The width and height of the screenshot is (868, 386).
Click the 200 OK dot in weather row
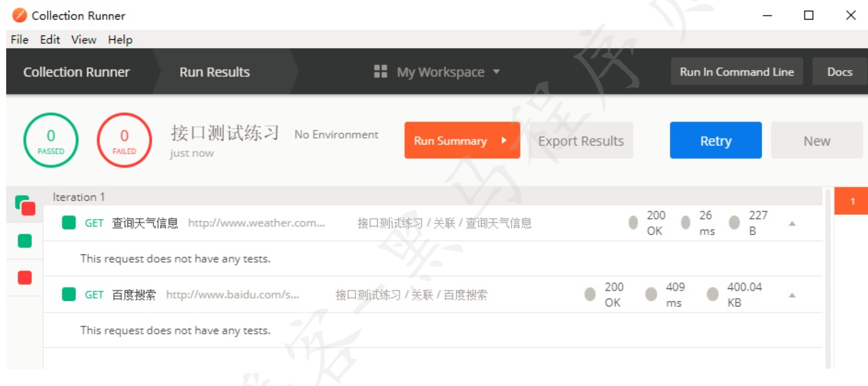[x=633, y=222]
